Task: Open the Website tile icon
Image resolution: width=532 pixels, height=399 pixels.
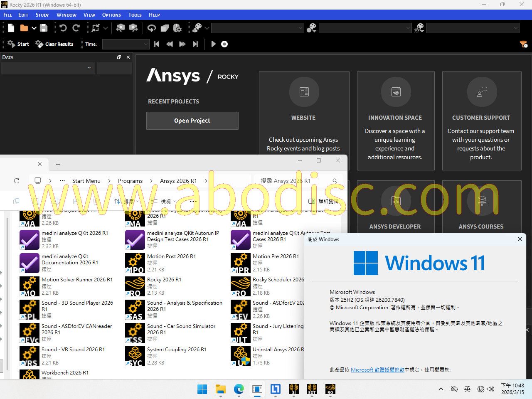Action: (304, 92)
